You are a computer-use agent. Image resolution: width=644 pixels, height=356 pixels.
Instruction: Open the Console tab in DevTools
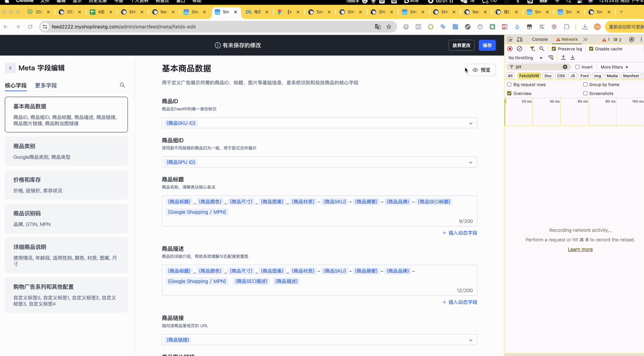(x=539, y=39)
